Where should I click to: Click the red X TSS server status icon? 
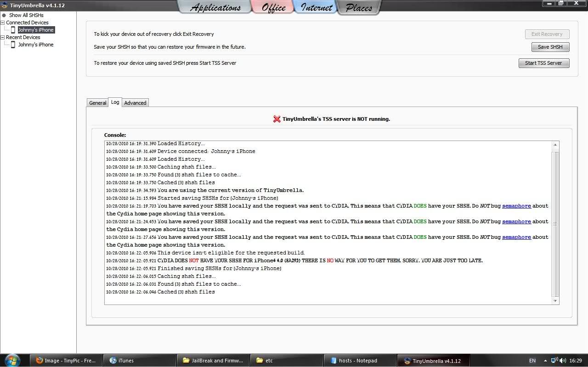coord(277,119)
